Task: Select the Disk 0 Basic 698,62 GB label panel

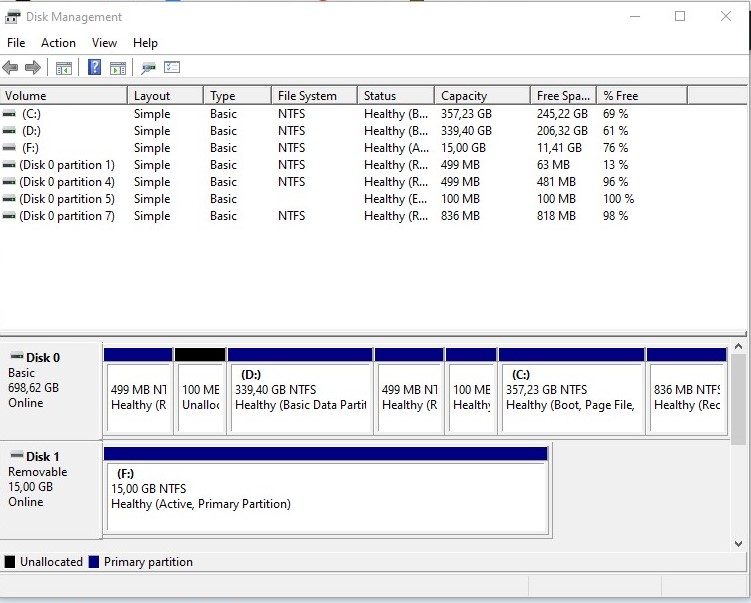Action: pos(51,391)
